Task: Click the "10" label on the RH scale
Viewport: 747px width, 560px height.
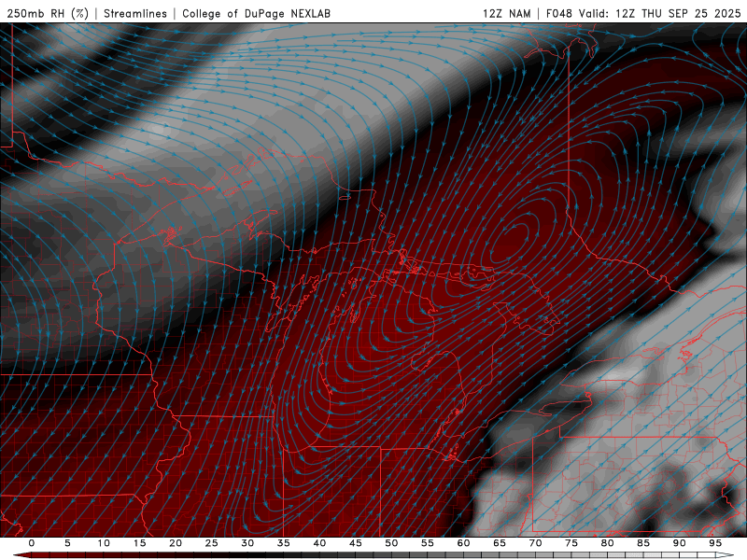Action: pyautogui.click(x=104, y=543)
